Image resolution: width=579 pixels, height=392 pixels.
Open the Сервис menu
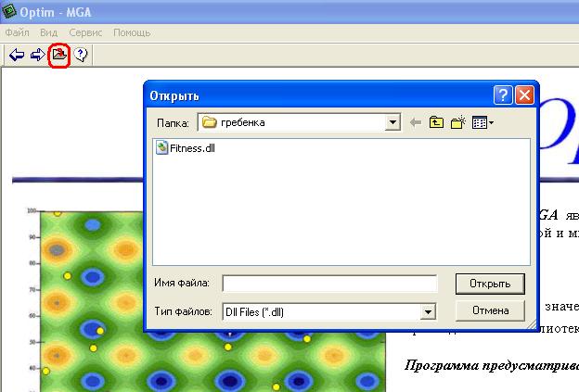[85, 32]
